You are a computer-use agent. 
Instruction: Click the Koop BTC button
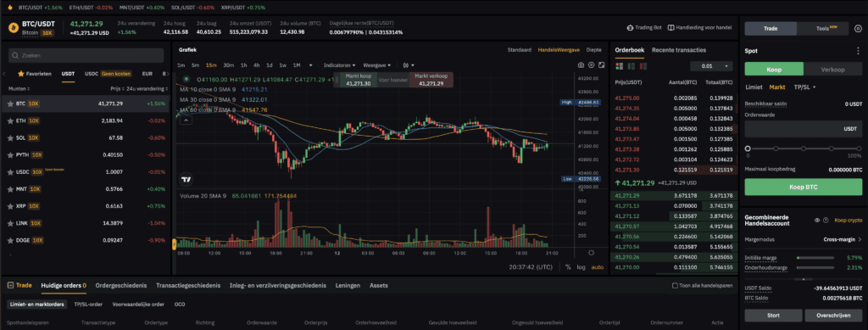click(803, 187)
